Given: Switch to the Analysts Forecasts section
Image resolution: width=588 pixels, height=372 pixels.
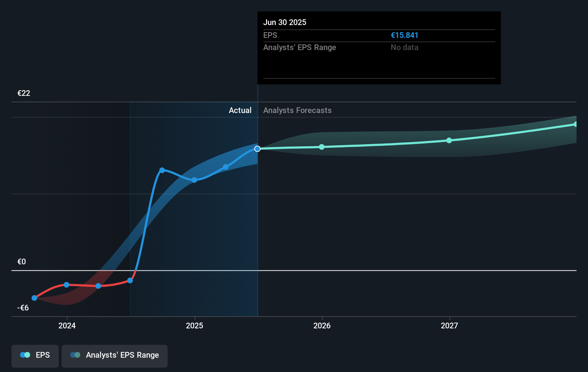Looking at the screenshot, I should (297, 110).
